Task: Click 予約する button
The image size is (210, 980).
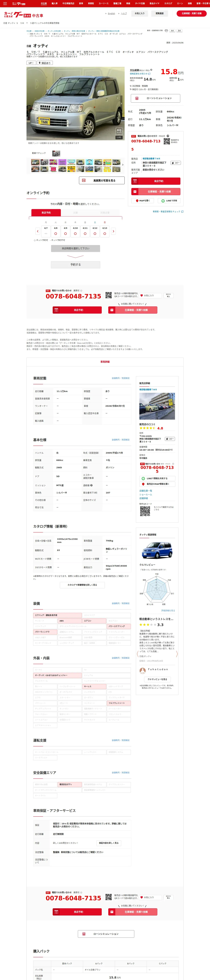Action: click(75, 264)
